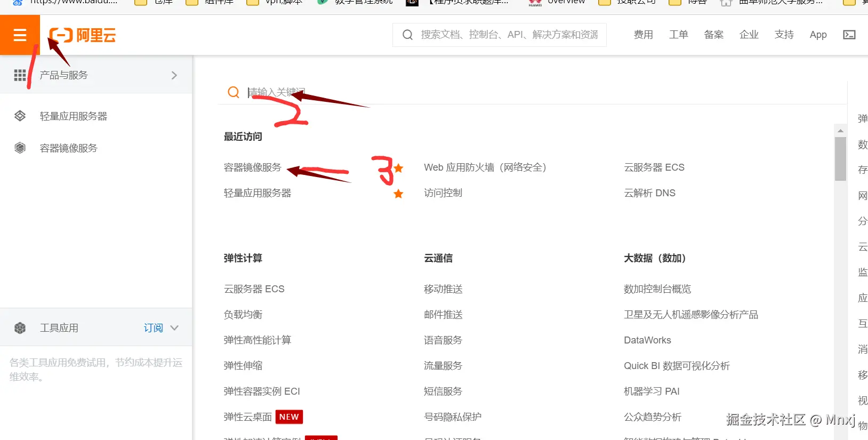Viewport: 868px width, 440px height.
Task: Open Web 应用防火墙（网络安全）
Action: [485, 167]
